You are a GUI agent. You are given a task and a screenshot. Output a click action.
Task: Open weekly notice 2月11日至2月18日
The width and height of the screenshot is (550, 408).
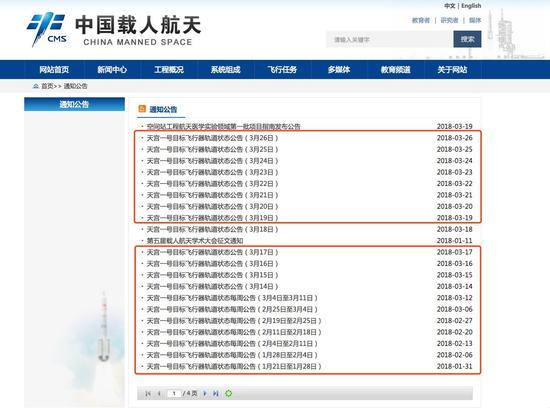pyautogui.click(x=234, y=332)
